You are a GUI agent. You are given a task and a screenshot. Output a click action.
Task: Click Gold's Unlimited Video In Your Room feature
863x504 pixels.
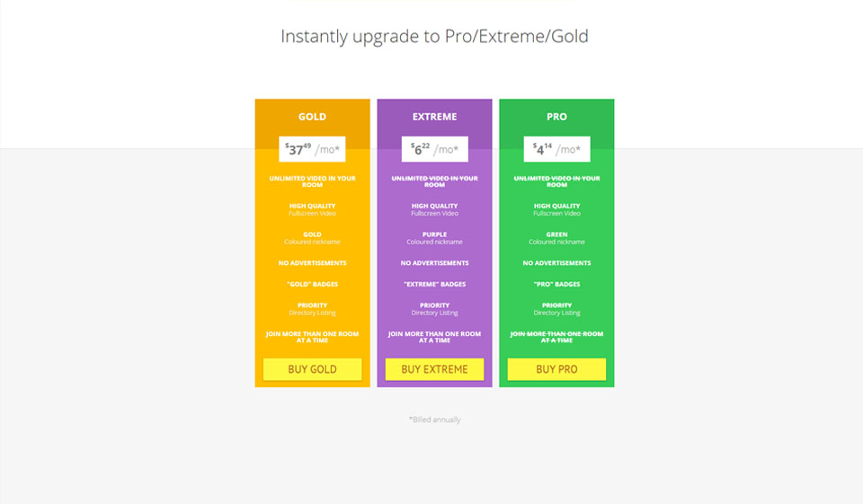[x=312, y=181]
